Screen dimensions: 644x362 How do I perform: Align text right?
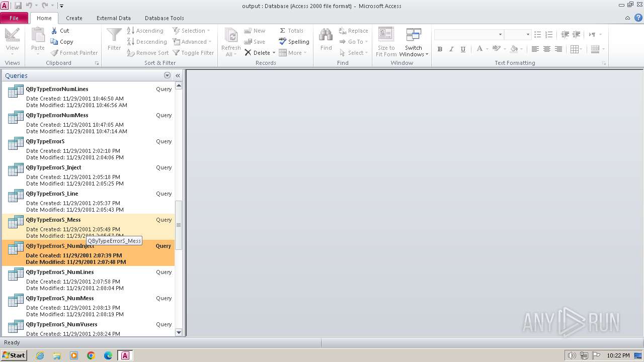[558, 49]
